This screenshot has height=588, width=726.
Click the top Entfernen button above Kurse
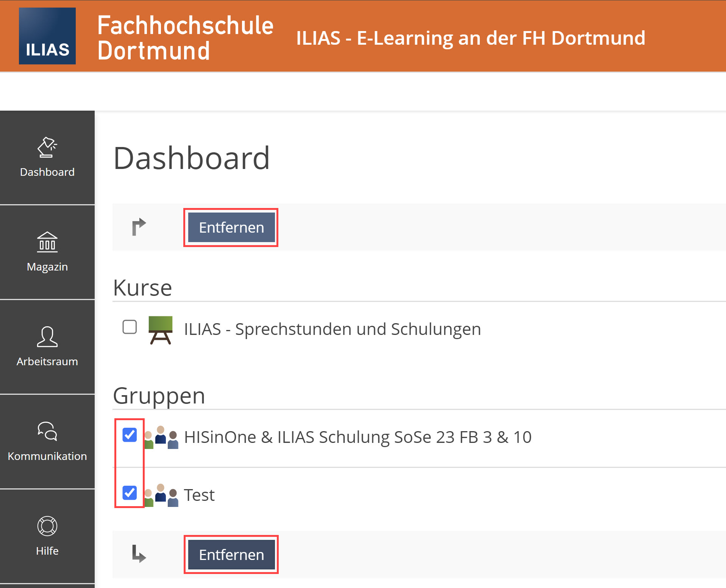tap(231, 227)
